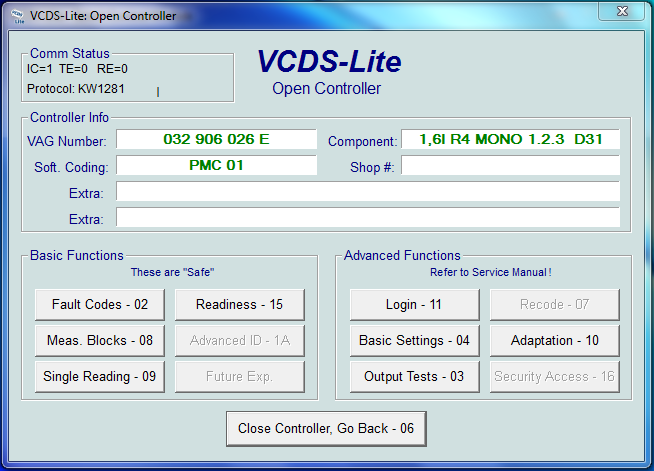Click the VAG Number field
654x471 pixels.
216,140
